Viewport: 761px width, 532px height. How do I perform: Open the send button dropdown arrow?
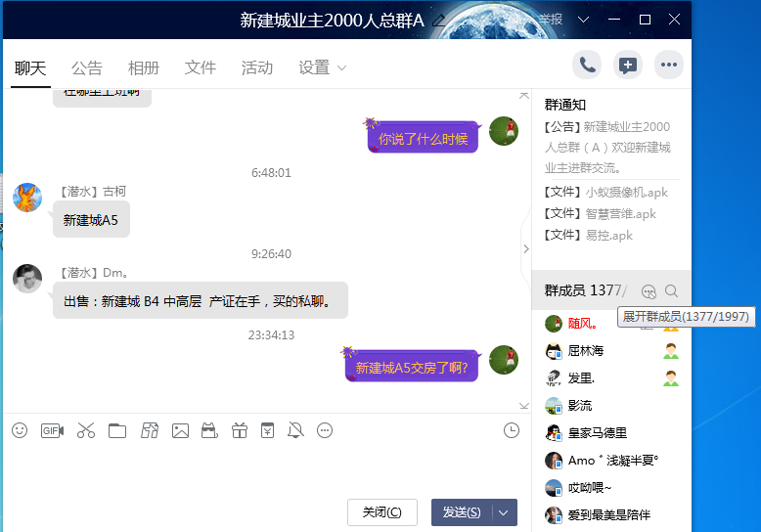pyautogui.click(x=504, y=512)
